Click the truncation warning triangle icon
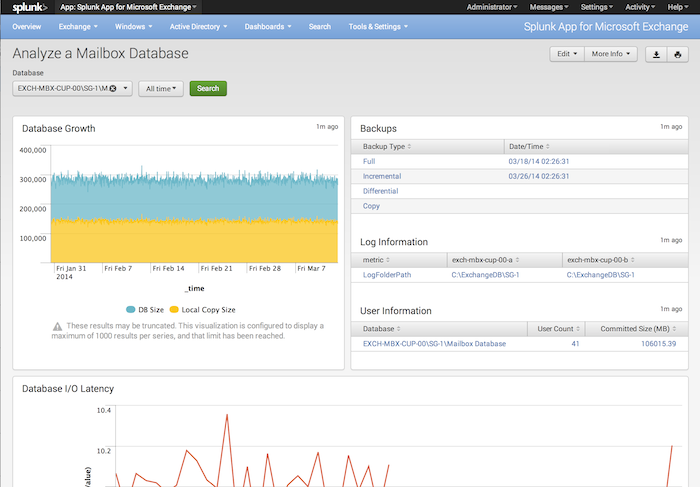Viewport: 700px width, 487px height. (58, 326)
